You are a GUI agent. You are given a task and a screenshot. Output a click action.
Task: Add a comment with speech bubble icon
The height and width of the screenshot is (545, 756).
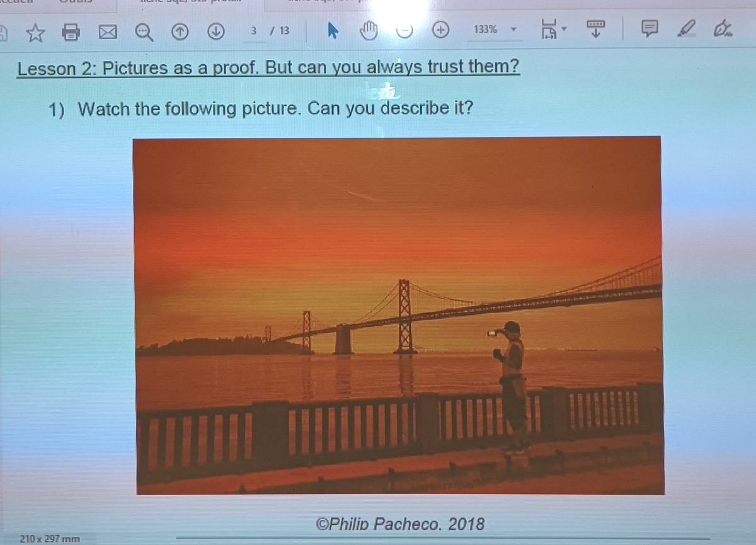click(x=650, y=28)
